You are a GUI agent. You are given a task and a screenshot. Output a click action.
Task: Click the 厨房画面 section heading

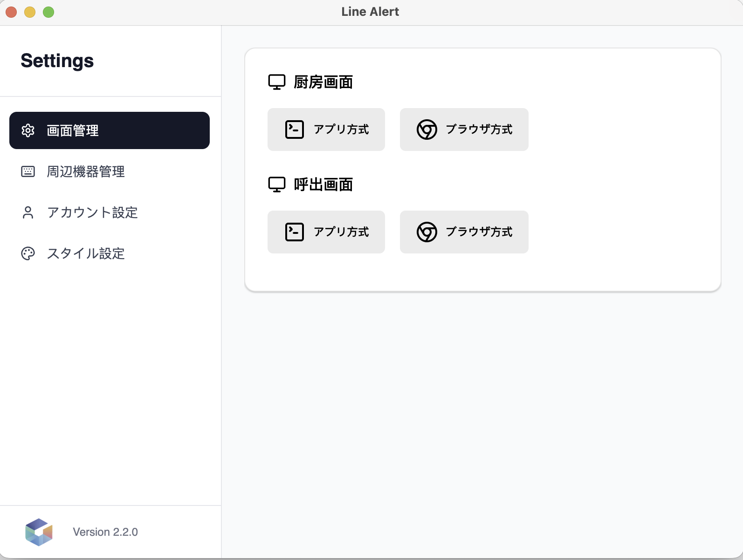click(x=323, y=82)
